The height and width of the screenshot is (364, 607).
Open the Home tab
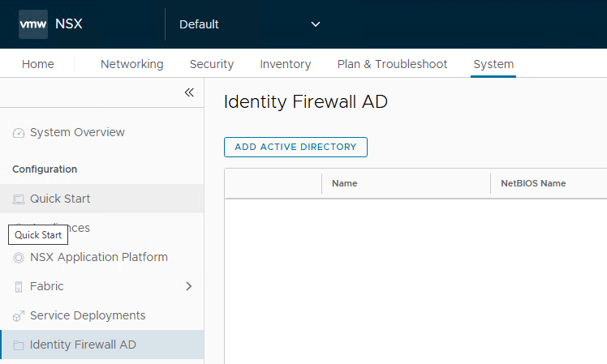[38, 64]
